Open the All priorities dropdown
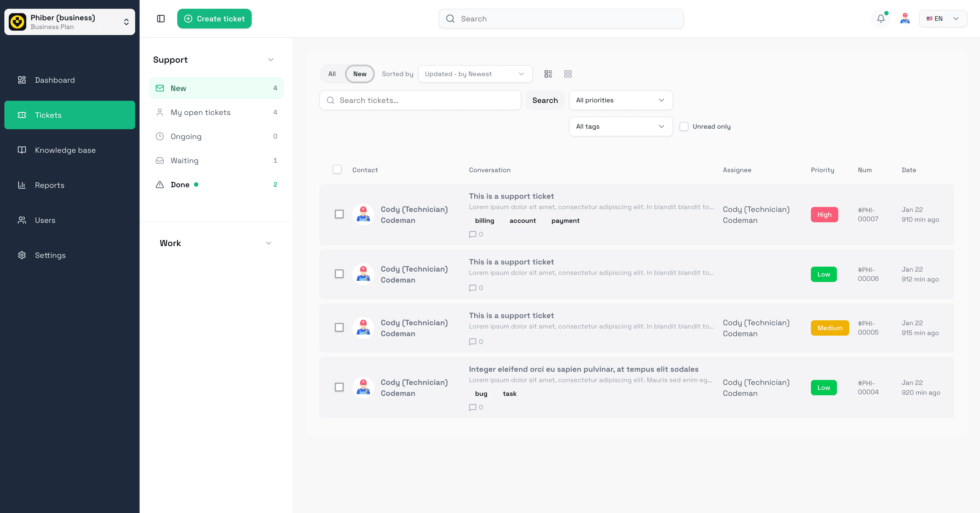 click(621, 100)
